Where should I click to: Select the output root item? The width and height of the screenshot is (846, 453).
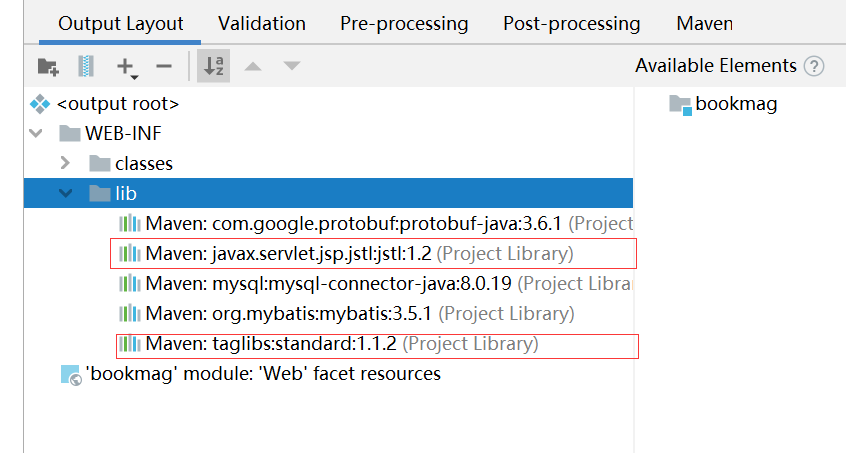pyautogui.click(x=117, y=104)
